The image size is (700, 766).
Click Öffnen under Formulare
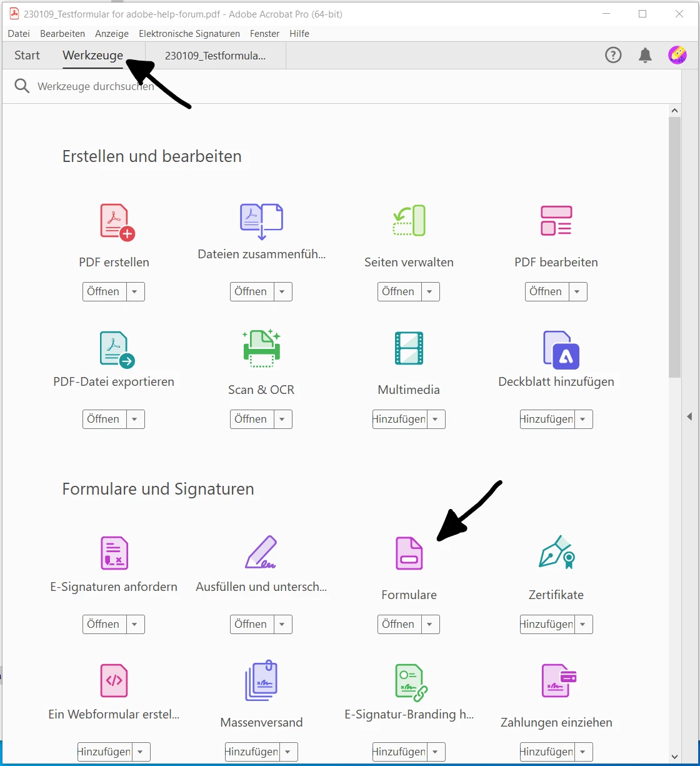pos(399,624)
